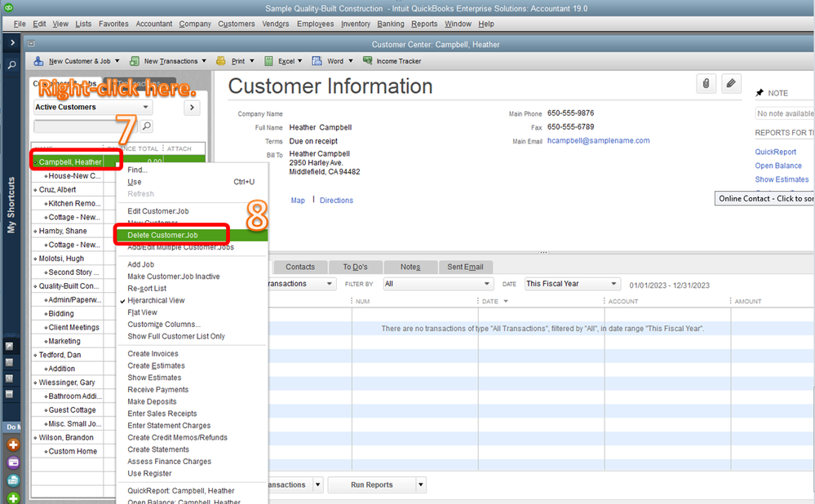Click the NUM column header
The height and width of the screenshot is (504, 815).
[363, 302]
